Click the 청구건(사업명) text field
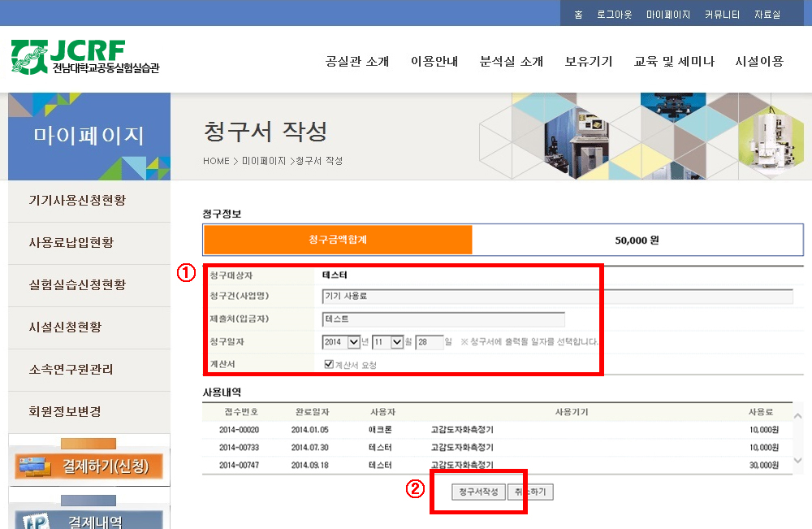Image resolution: width=812 pixels, height=529 pixels. 556,297
